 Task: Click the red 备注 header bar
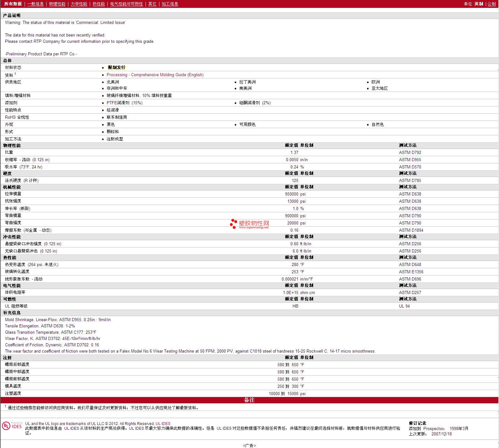(x=249, y=400)
